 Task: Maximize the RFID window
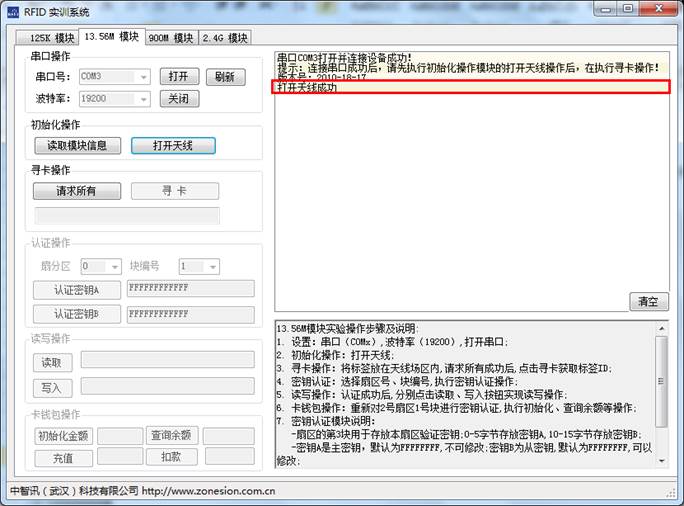point(628,9)
